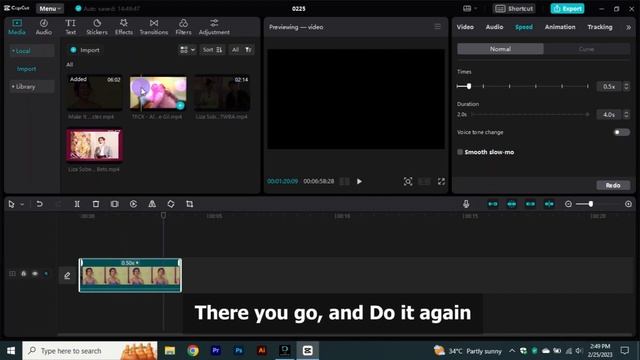Open the Shortcut keys panel
Screen dimensions: 640x360
[x=514, y=9]
